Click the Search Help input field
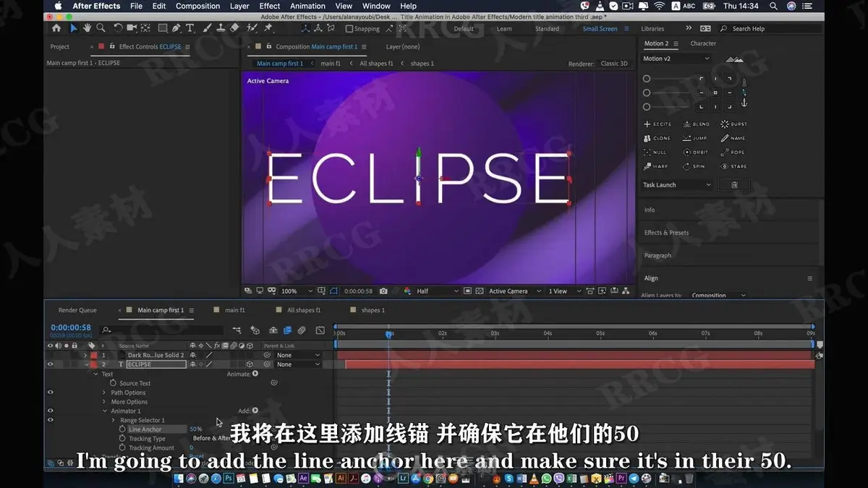Image resolution: width=868 pixels, height=488 pixels. coord(769,29)
